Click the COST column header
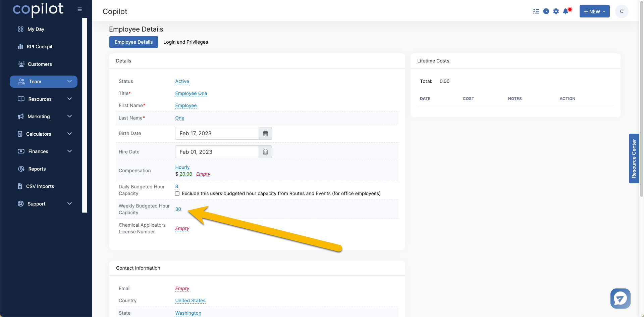 [468, 99]
